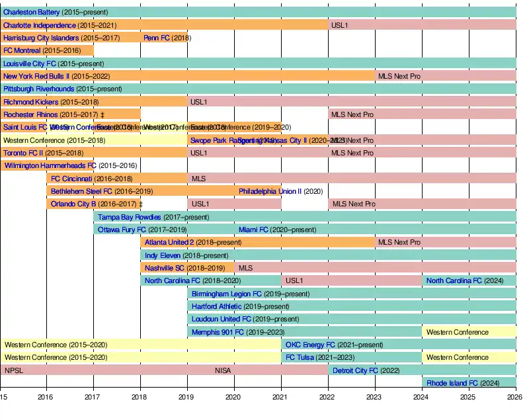Select the FC Montreal link
Viewport: 529px width, 420px height.
coord(22,50)
